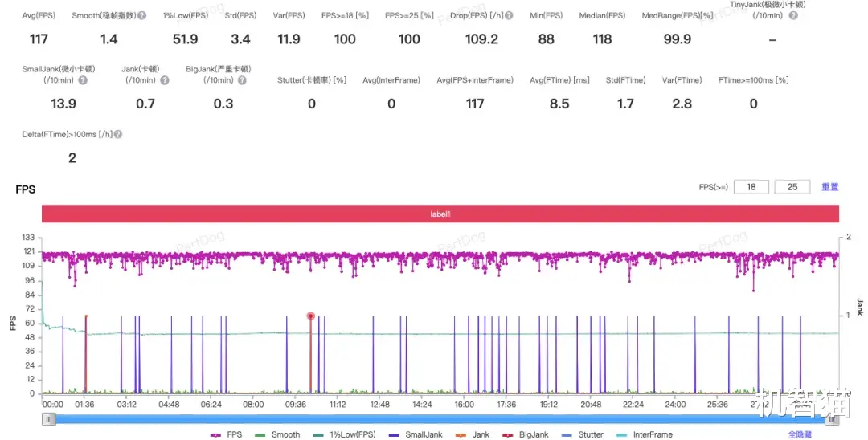Viewport: 868px width, 440px height.
Task: Click the 重置 reset link
Action: pyautogui.click(x=829, y=187)
